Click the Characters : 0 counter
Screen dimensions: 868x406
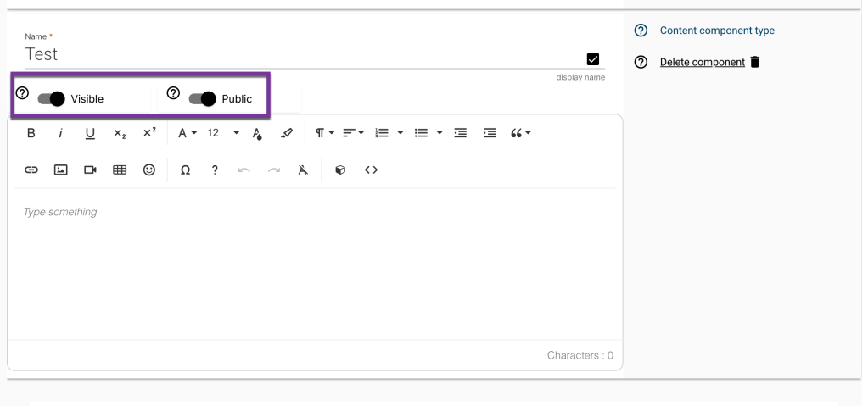pyautogui.click(x=580, y=355)
